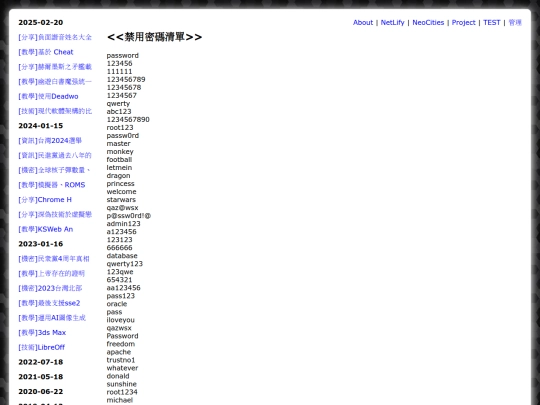Toggle the 2024-01-15 date group
The image size is (540, 405).
41,126
